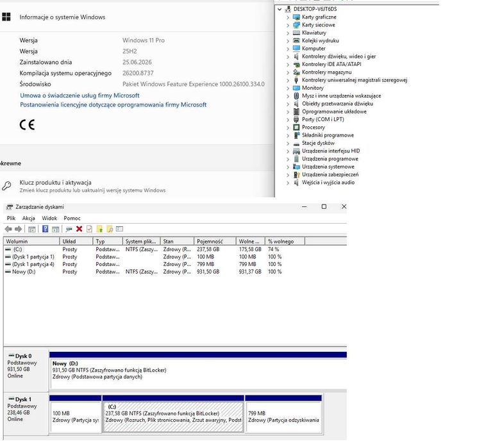Click the view settings icon at toolbar end
The height and width of the screenshot is (448, 479).
point(119,229)
